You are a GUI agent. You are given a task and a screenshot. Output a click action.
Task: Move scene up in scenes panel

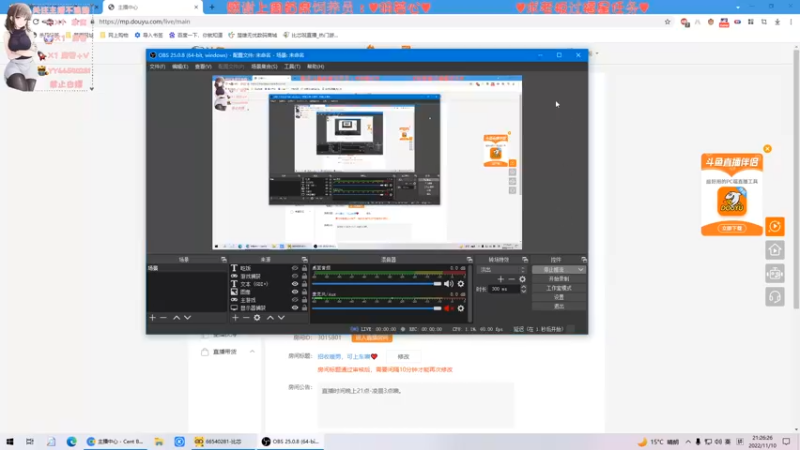(177, 317)
